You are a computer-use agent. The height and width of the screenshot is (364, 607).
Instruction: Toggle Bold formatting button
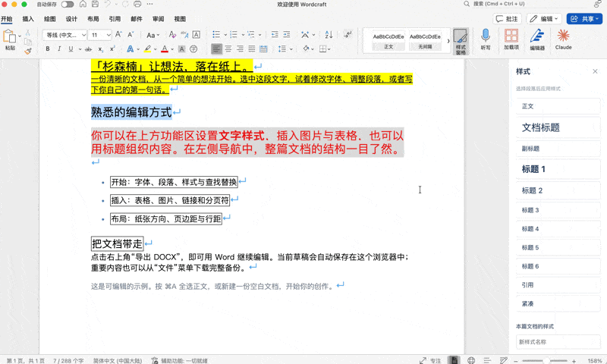click(48, 49)
